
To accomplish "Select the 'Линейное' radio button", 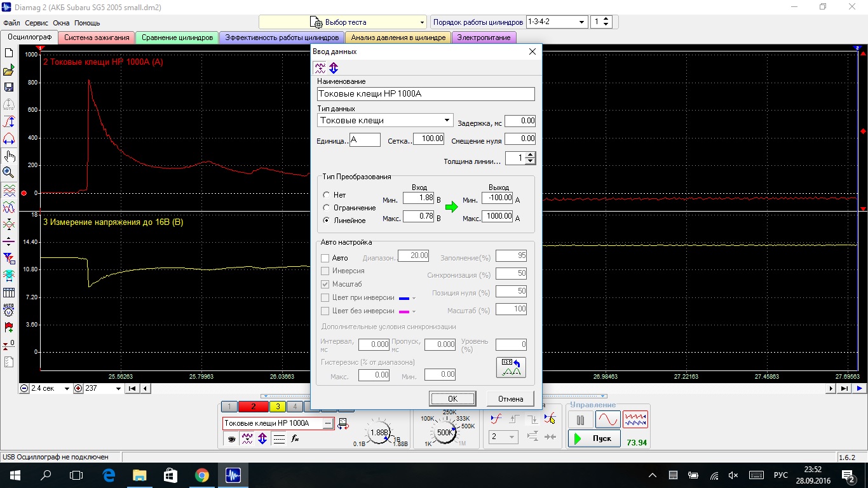I will (327, 220).
